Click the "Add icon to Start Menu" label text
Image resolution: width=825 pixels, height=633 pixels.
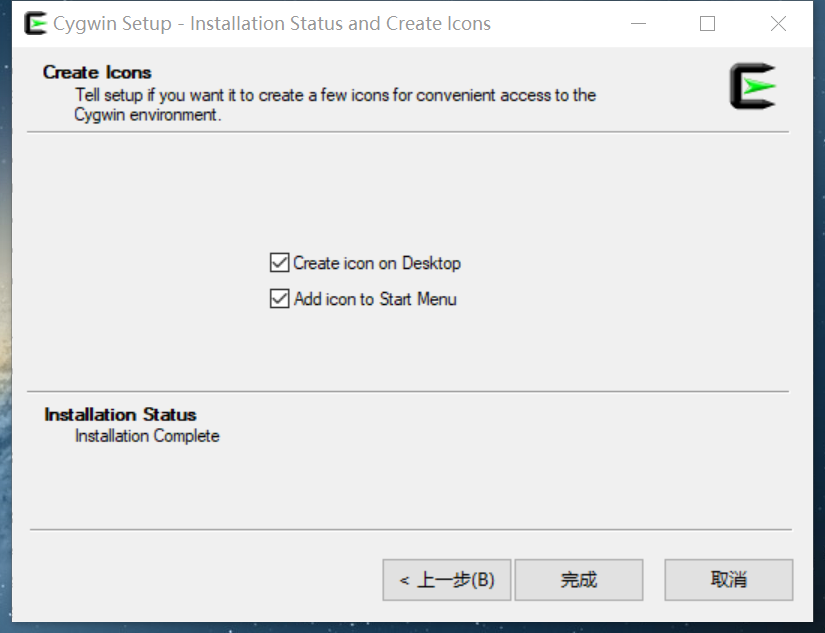pos(375,299)
